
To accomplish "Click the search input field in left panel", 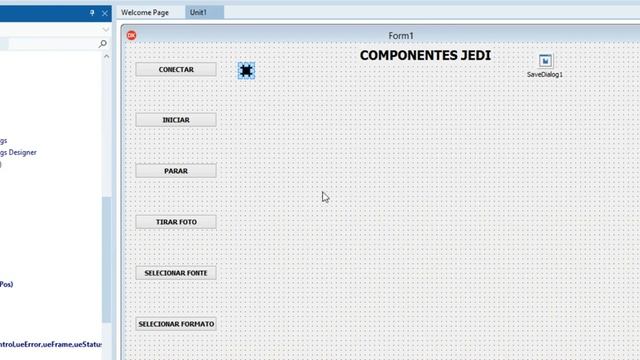I will (52, 44).
